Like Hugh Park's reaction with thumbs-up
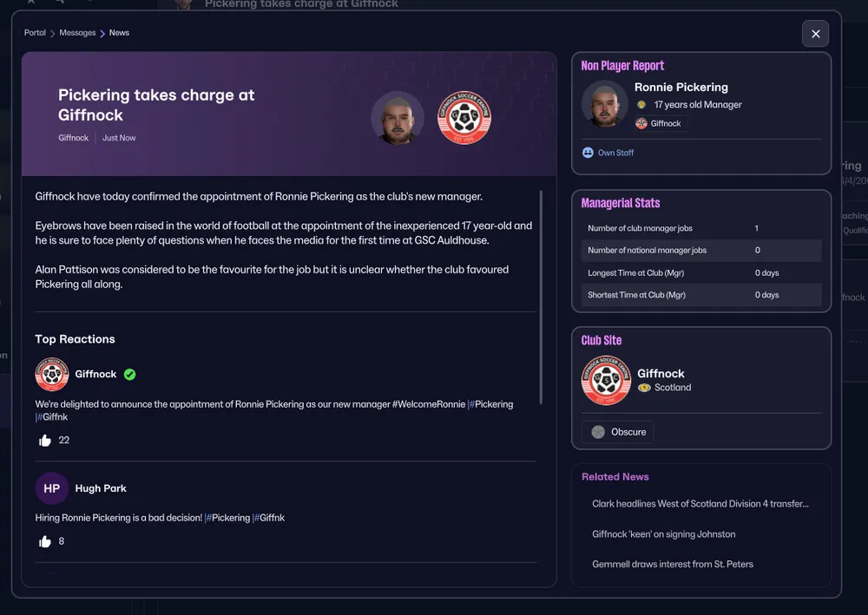Viewport: 868px width, 615px height. pos(45,542)
